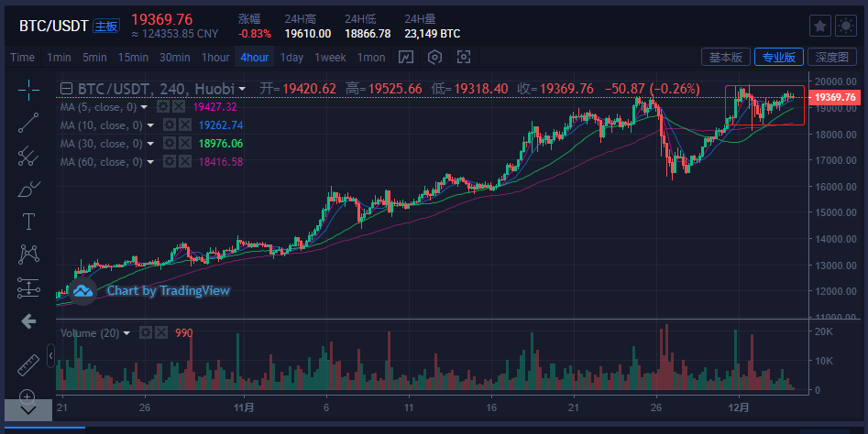
Task: Select the 30min interval
Action: [175, 58]
